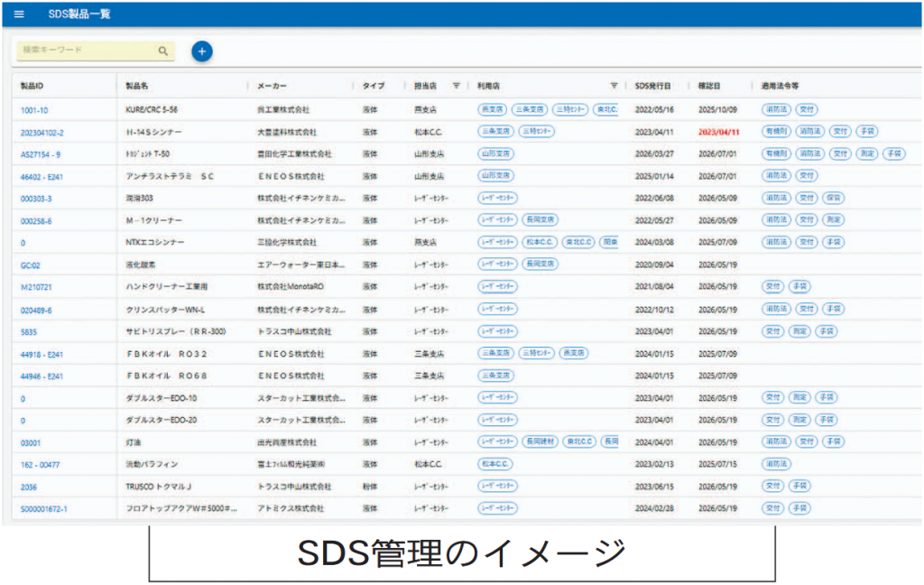Select the 液化酸素 product name
Screen dimensions: 924x585
pos(140,265)
